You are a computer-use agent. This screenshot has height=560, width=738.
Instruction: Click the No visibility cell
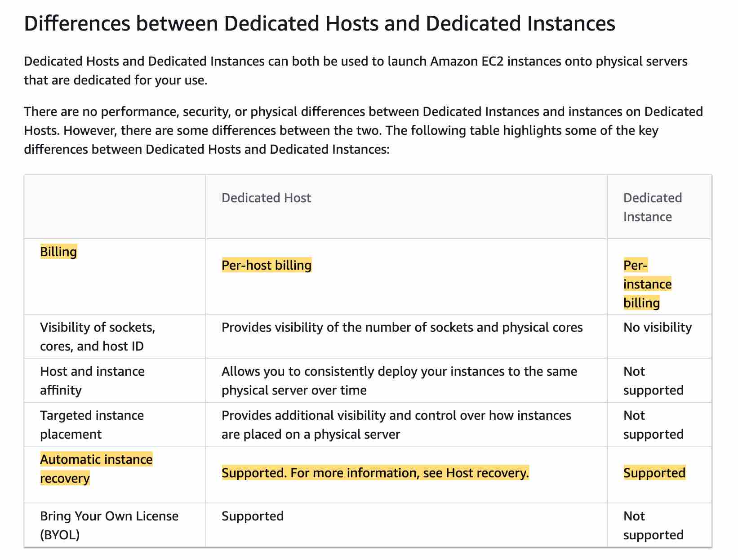[658, 327]
